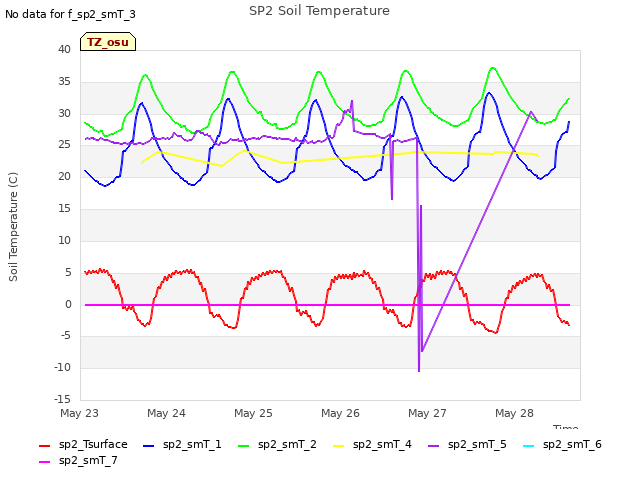
Task: Click the purple line's lowest spike near -10
Action: [419, 370]
